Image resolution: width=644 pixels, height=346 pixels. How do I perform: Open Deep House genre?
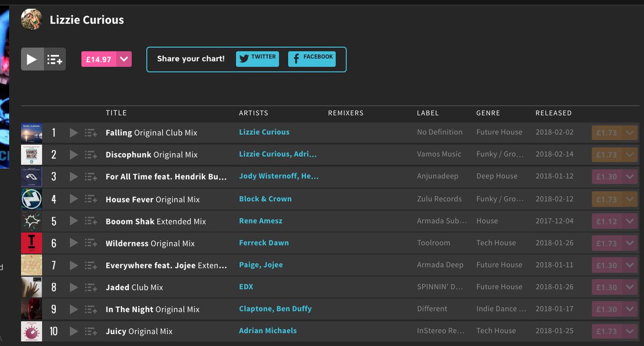point(497,176)
